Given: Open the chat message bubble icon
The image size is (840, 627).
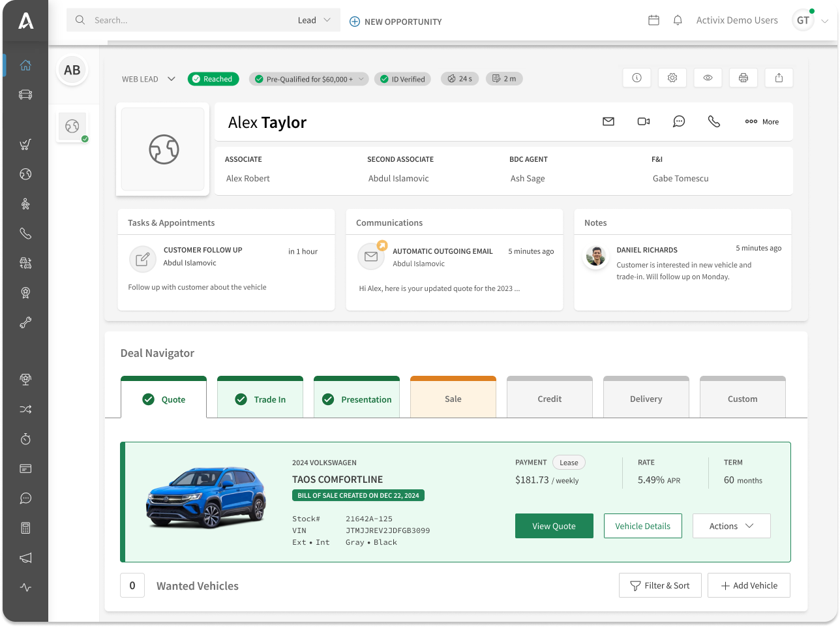Looking at the screenshot, I should (679, 121).
